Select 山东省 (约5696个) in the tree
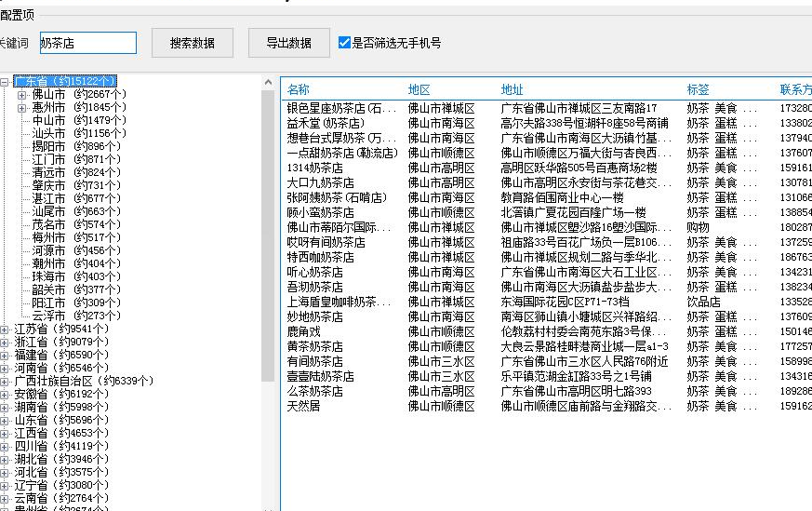The height and width of the screenshot is (511, 812). coord(61,421)
